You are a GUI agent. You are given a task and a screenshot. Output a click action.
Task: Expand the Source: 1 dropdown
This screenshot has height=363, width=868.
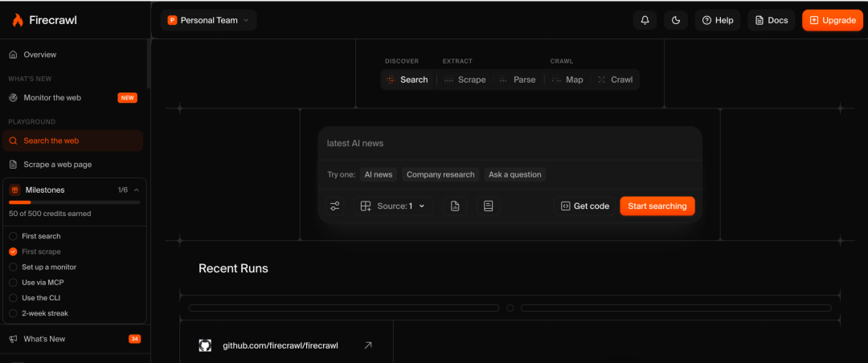click(x=394, y=206)
